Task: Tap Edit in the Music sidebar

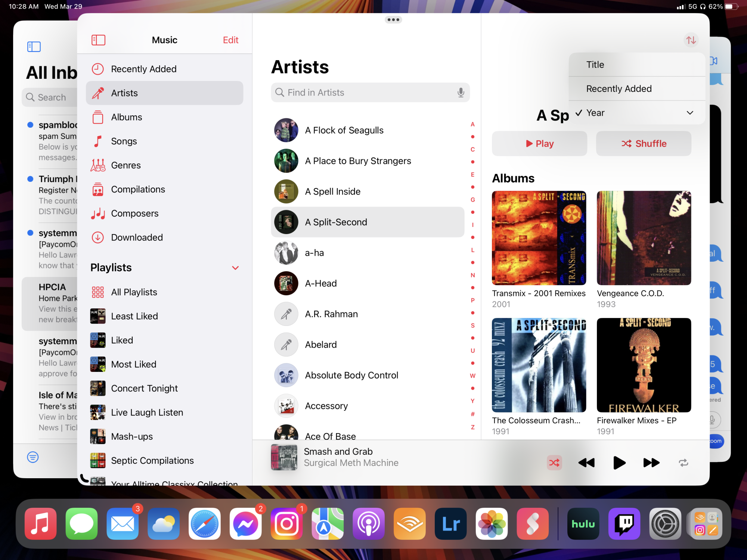Action: click(230, 40)
